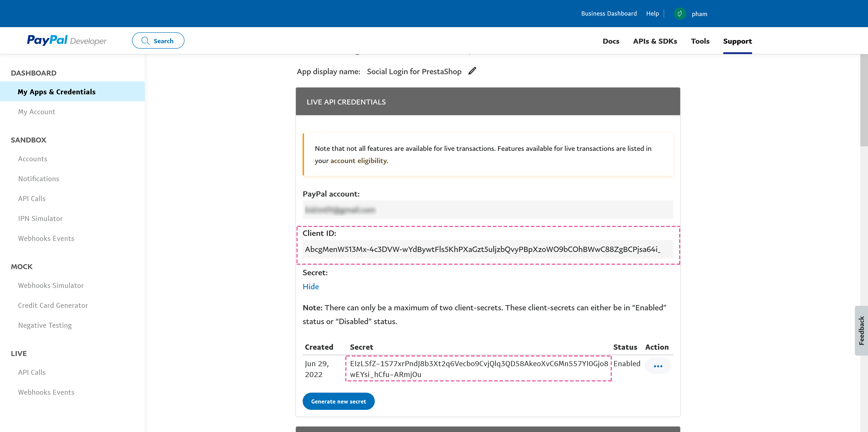Open the Feedback side tab
Screen dimensions: 868x432
coord(861,330)
